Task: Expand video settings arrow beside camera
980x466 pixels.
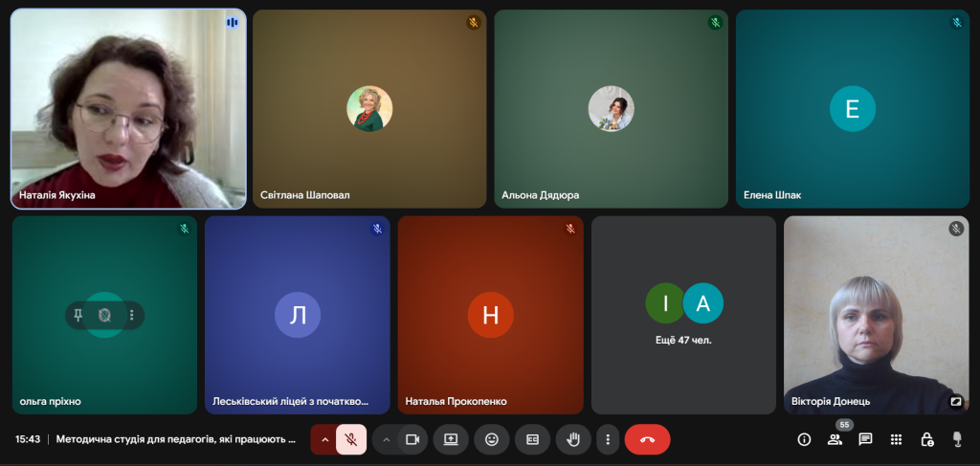Action: (387, 439)
